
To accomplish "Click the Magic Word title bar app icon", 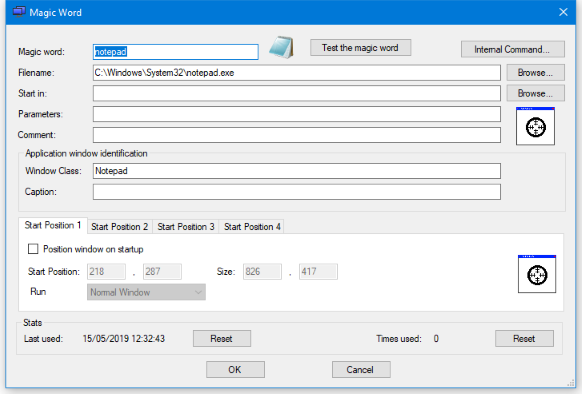I will point(19,12).
